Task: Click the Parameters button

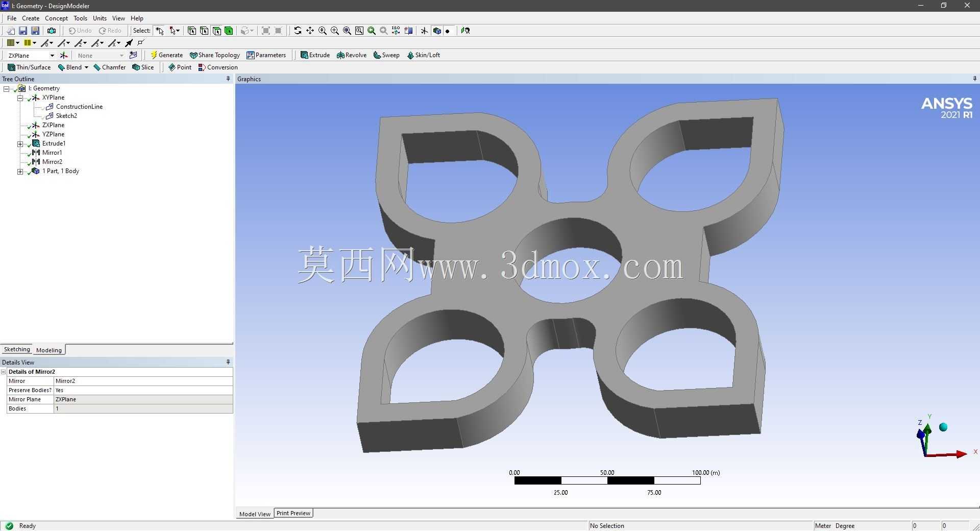Action: 266,55
